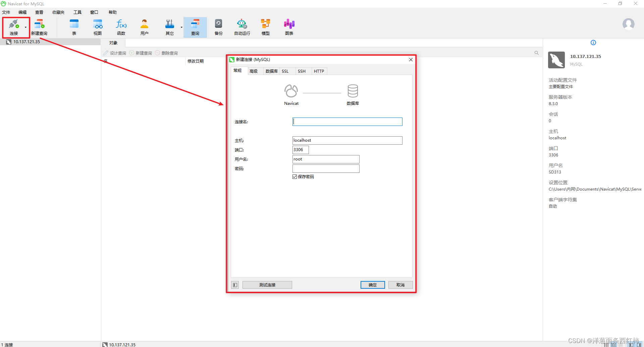Click the panel toggle icon at dialog bottom-left
This screenshot has height=347, width=644.
[x=235, y=285]
